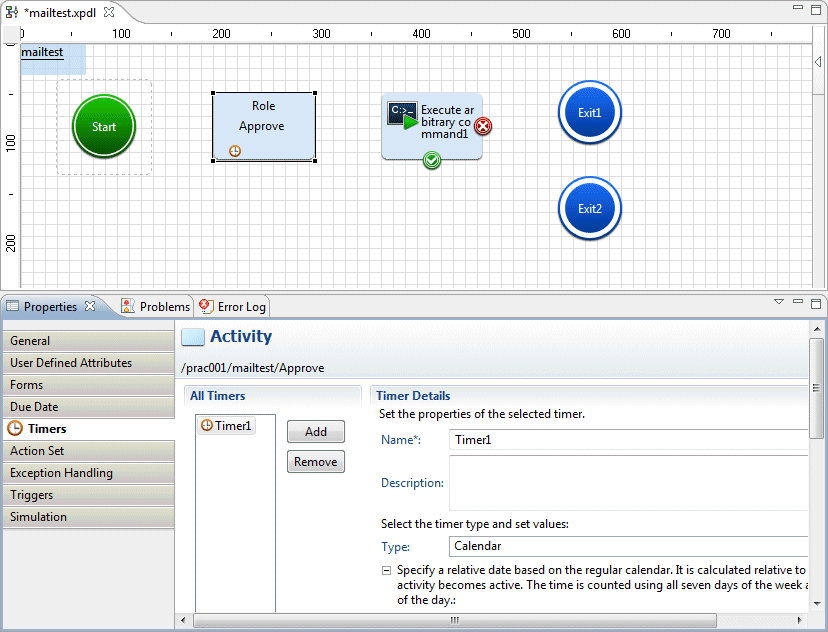Click the vertical scrollbar thumb in Properties
The width and height of the screenshot is (828, 632).
(816, 388)
